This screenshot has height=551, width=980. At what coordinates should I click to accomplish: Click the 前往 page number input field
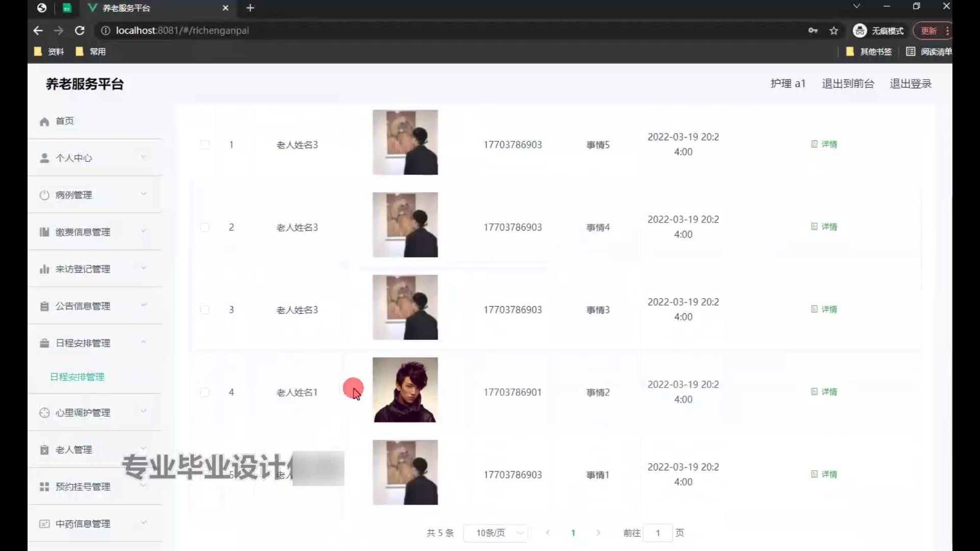tap(657, 533)
